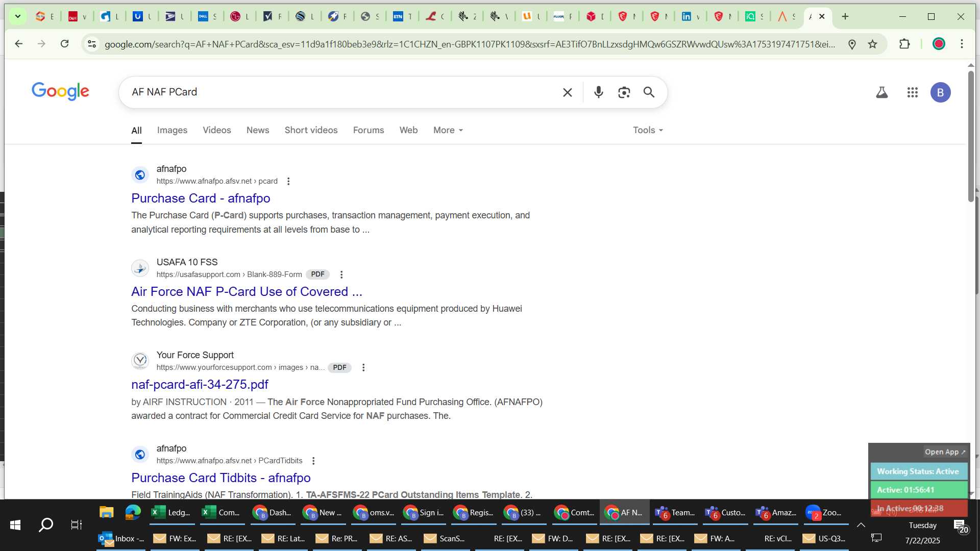Open Chrome profile circle in toolbar
Image resolution: width=980 pixels, height=551 pixels.
(x=939, y=44)
